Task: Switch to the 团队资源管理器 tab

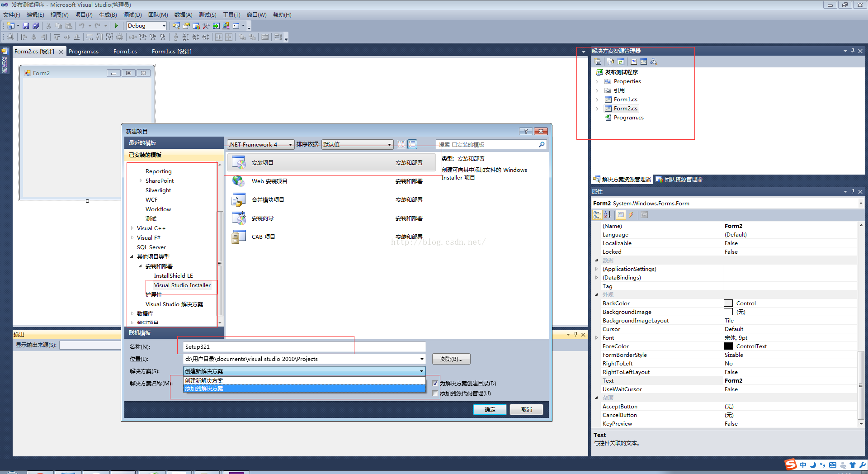Action: tap(679, 180)
